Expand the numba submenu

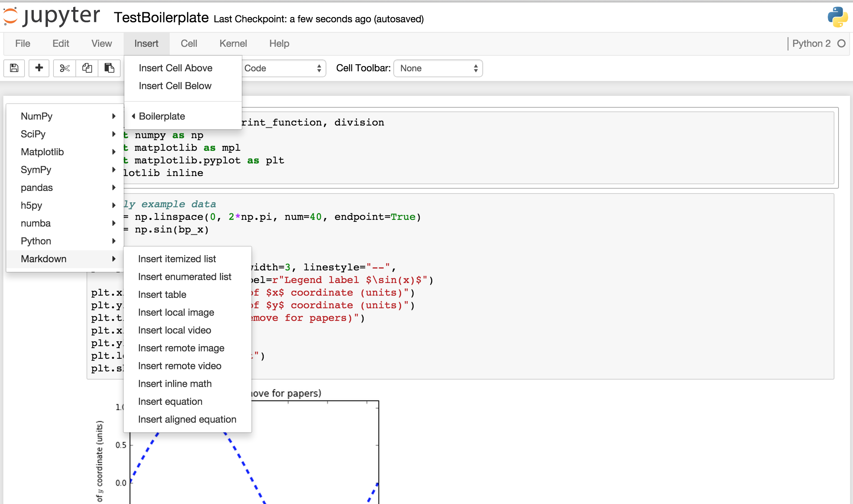[65, 223]
